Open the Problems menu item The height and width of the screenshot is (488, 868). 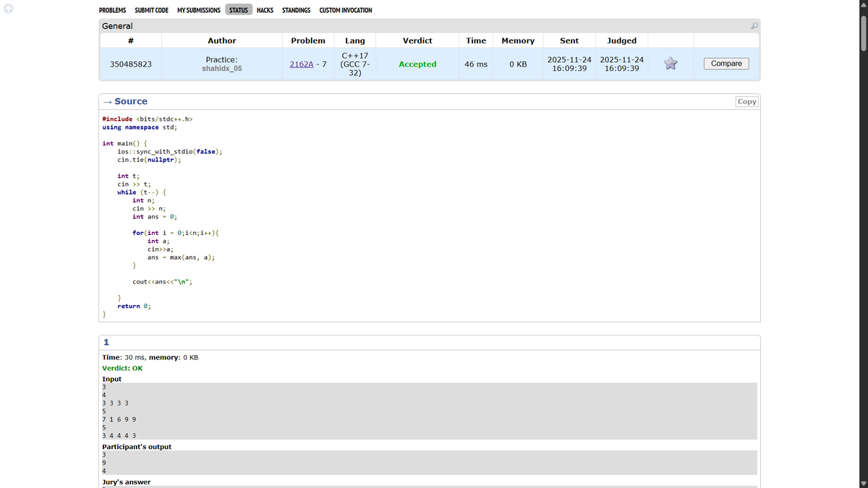pos(112,10)
